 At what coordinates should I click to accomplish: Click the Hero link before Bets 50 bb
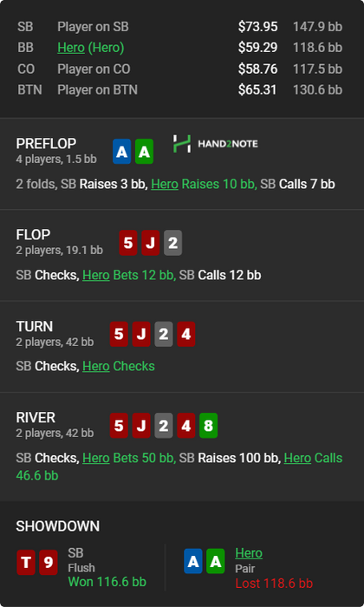pyautogui.click(x=96, y=458)
